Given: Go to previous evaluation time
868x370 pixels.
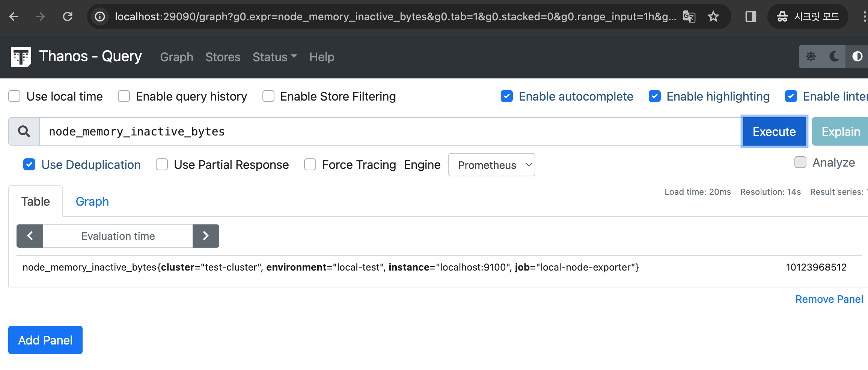Looking at the screenshot, I should click(30, 236).
